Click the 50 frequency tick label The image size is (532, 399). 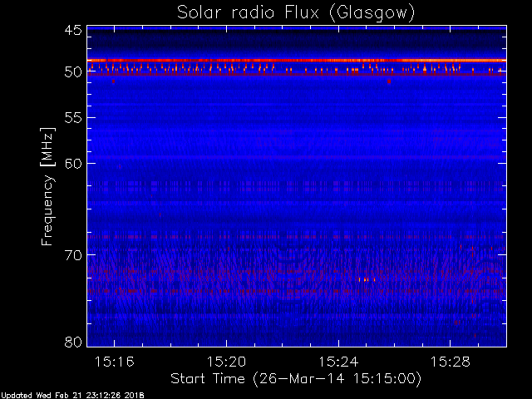point(73,72)
